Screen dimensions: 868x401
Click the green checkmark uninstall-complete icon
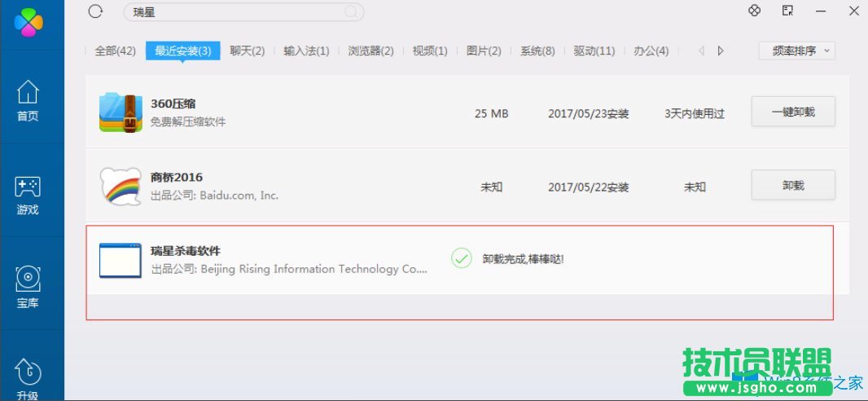click(461, 258)
